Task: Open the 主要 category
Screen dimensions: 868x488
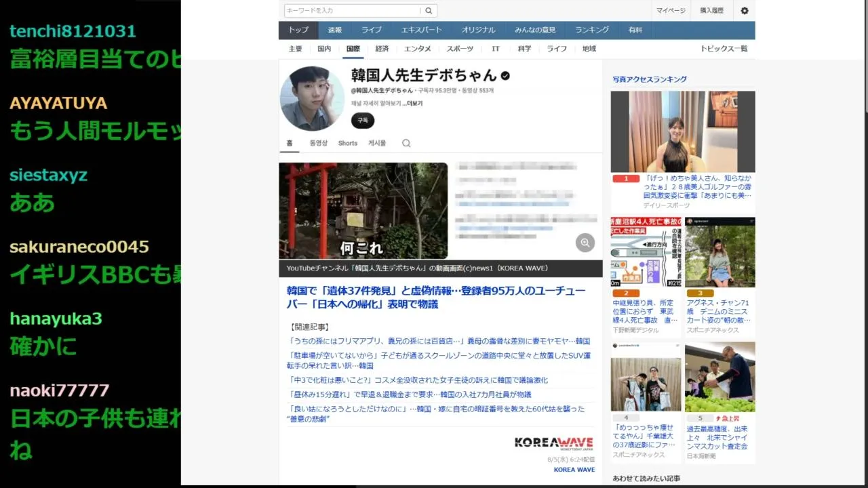Action: [x=296, y=49]
